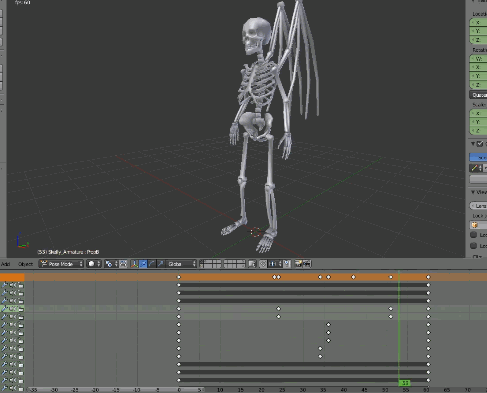Click the Rotation Z field
Screen dimensions: 487x393
click(x=478, y=85)
